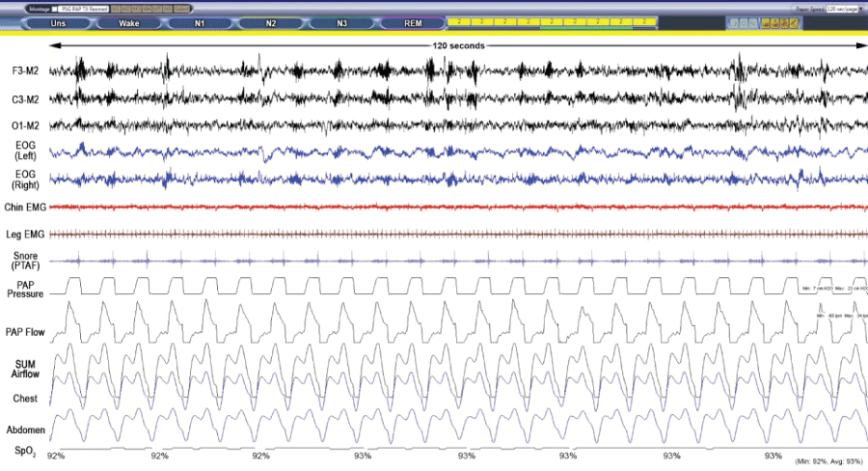The width and height of the screenshot is (868, 471).
Task: Open the Paper Speed dropdown
Action: tap(860, 9)
